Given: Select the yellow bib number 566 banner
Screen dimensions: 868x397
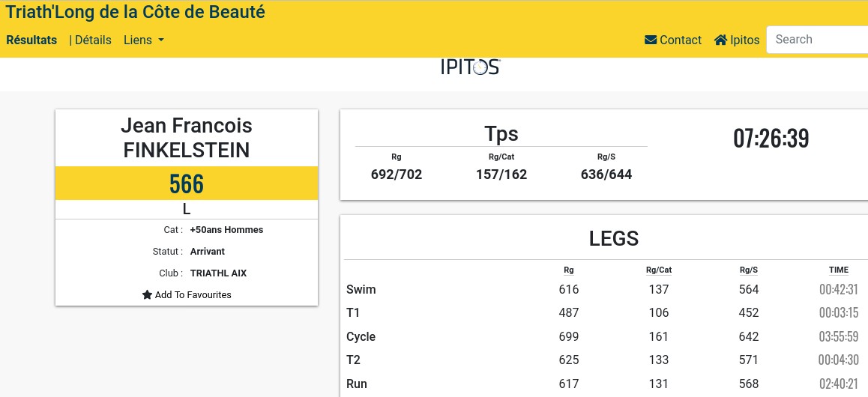Looking at the screenshot, I should click(x=187, y=184).
